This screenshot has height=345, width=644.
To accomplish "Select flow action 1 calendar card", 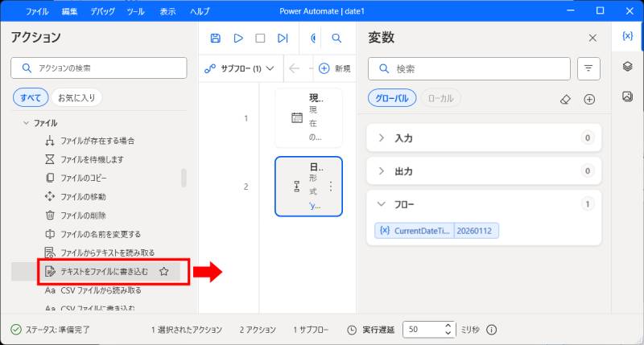I will pyautogui.click(x=308, y=117).
